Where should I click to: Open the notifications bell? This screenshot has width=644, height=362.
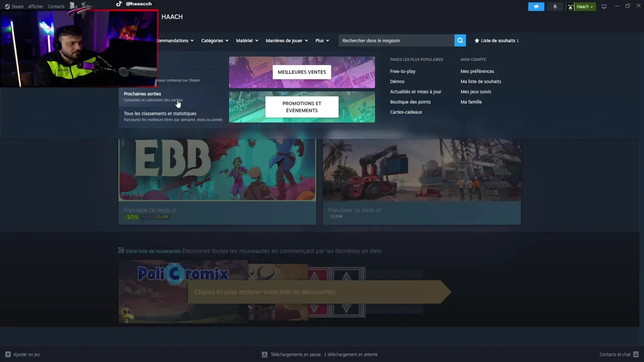tap(555, 7)
